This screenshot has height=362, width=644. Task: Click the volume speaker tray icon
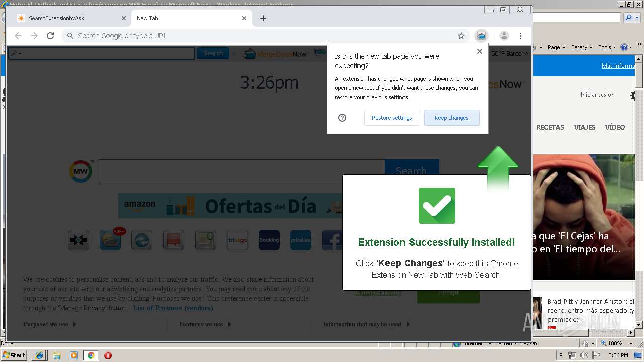point(584,355)
